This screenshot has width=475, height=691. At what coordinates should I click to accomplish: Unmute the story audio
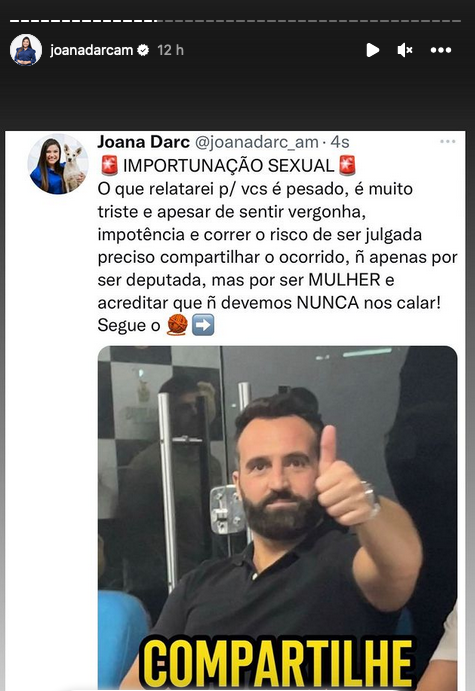pyautogui.click(x=404, y=50)
